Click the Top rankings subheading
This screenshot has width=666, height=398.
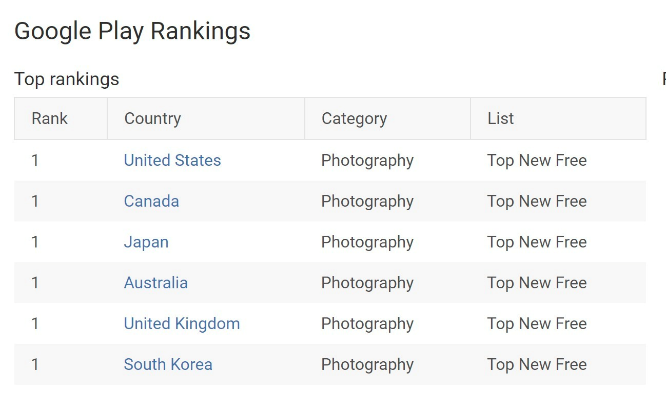click(x=67, y=79)
